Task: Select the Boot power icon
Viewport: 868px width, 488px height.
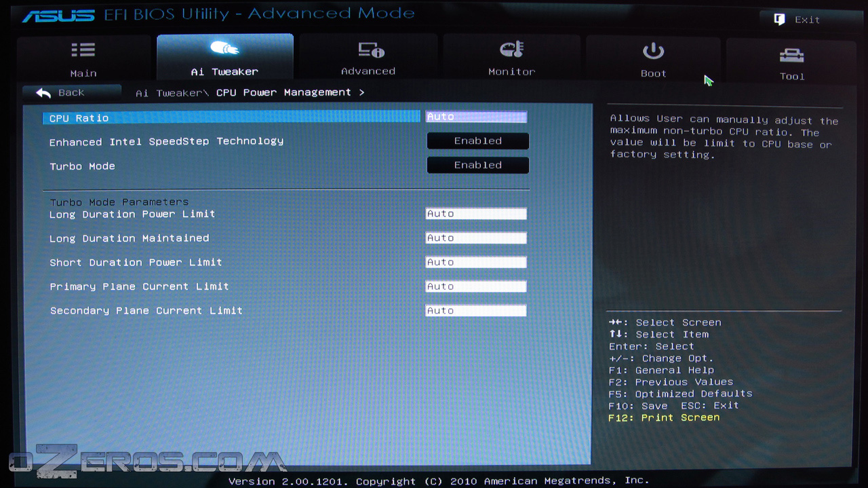Action: (x=653, y=51)
